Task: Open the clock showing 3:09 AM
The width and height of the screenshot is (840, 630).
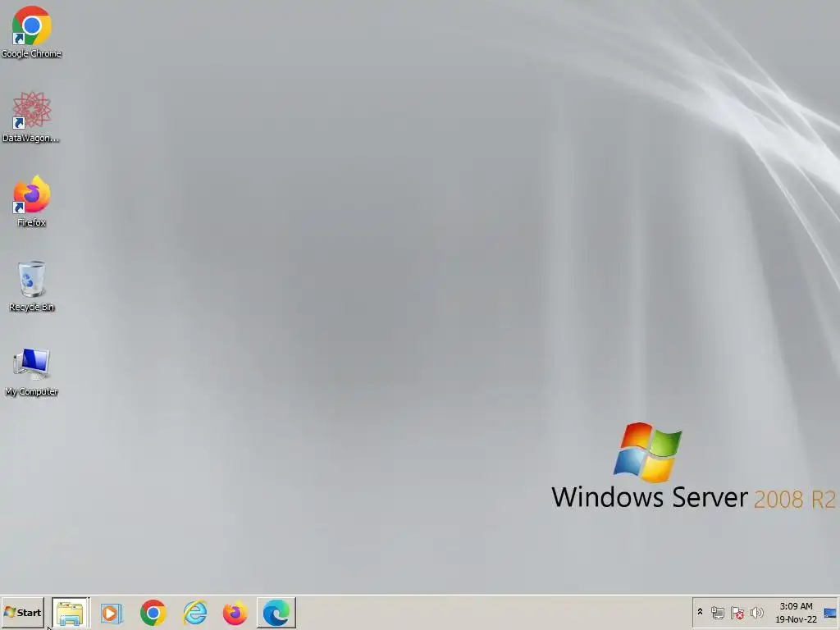Action: click(796, 606)
